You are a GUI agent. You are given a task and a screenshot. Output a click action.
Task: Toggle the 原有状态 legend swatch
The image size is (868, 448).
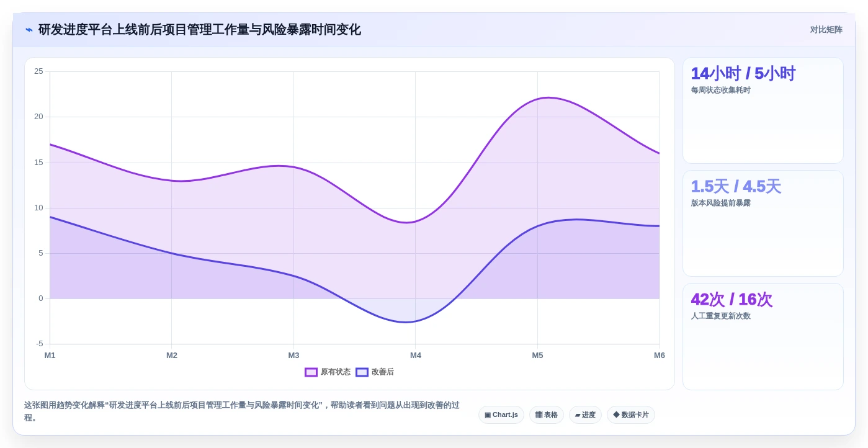pyautogui.click(x=311, y=372)
